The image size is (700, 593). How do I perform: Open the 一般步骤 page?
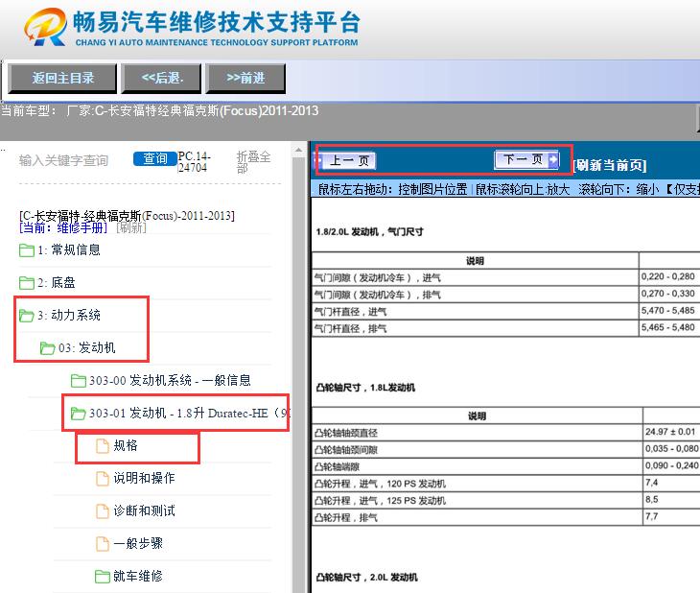pos(138,543)
